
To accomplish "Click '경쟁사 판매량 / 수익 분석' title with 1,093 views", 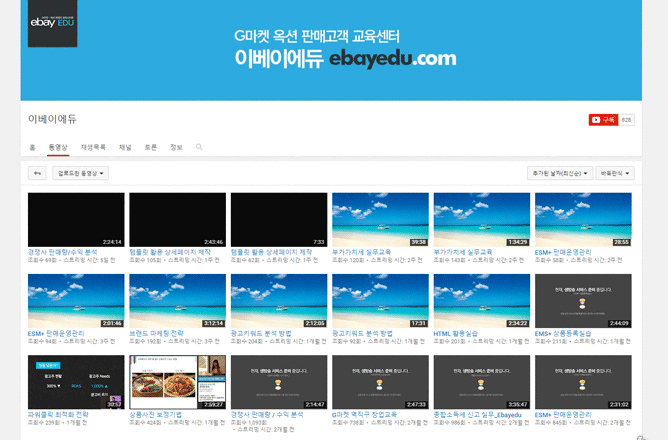I will [x=267, y=414].
